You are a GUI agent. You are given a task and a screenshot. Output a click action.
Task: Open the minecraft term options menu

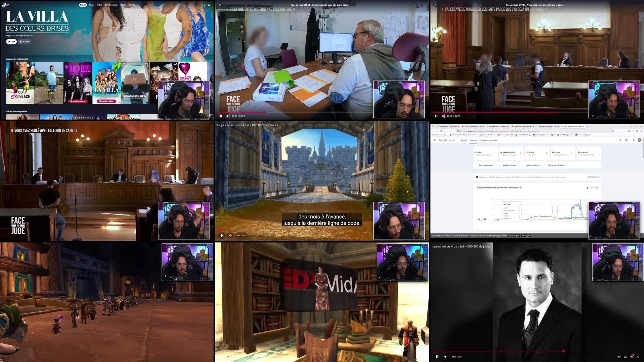click(x=598, y=153)
